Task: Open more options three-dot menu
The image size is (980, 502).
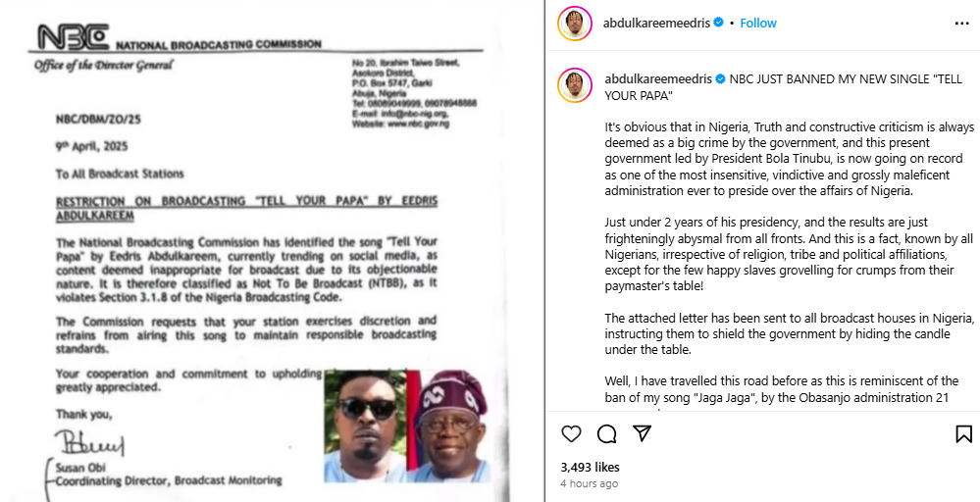Action: 962,24
